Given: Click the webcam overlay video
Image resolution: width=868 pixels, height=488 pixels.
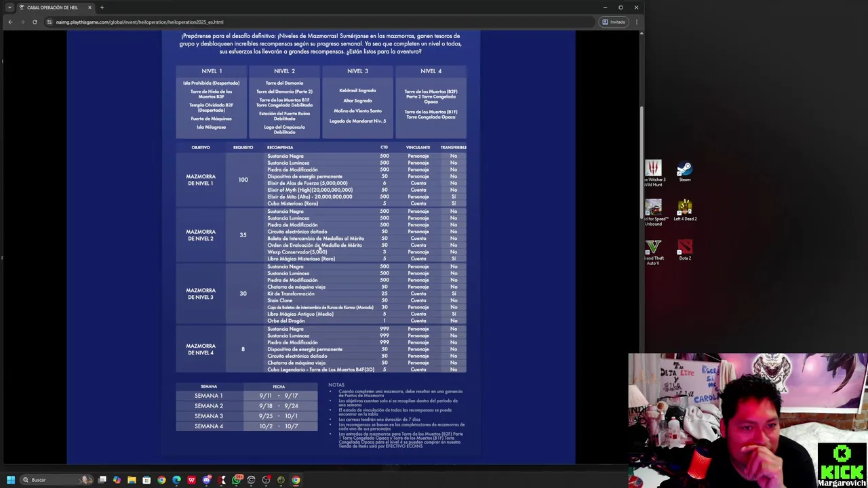Looking at the screenshot, I should (747, 420).
